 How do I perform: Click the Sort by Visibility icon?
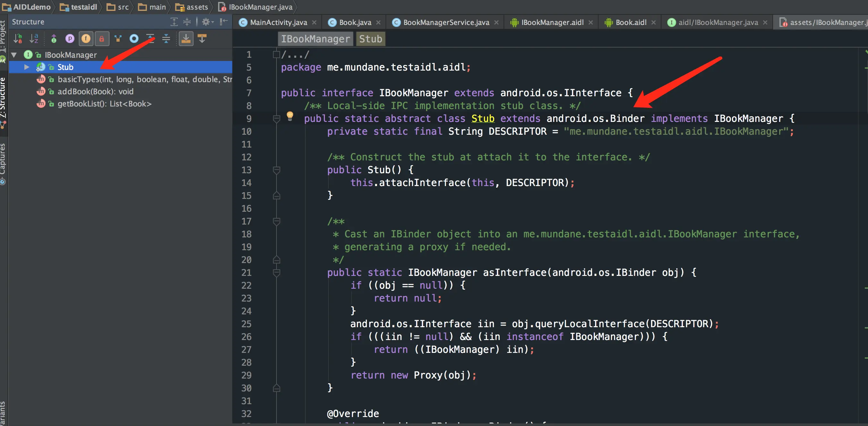[18, 39]
